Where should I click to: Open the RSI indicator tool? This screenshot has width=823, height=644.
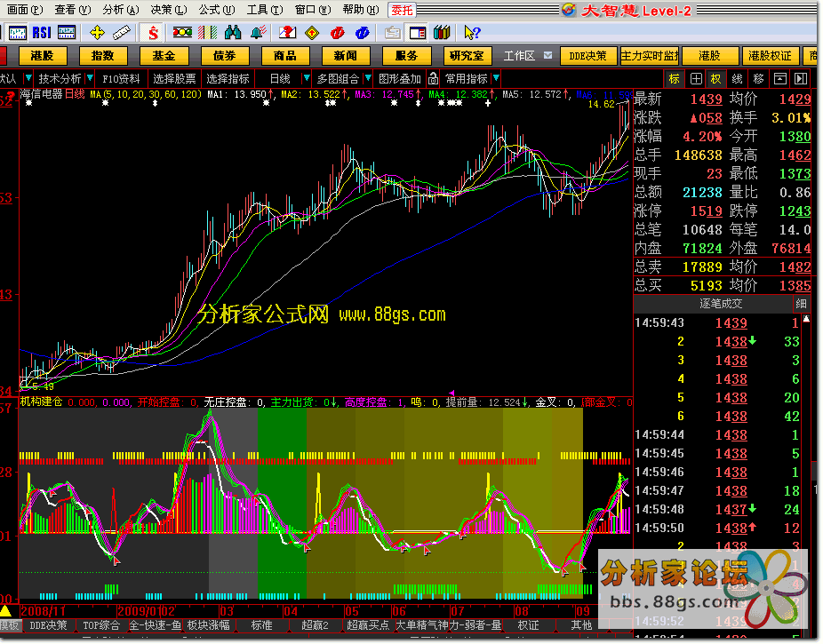[42, 33]
